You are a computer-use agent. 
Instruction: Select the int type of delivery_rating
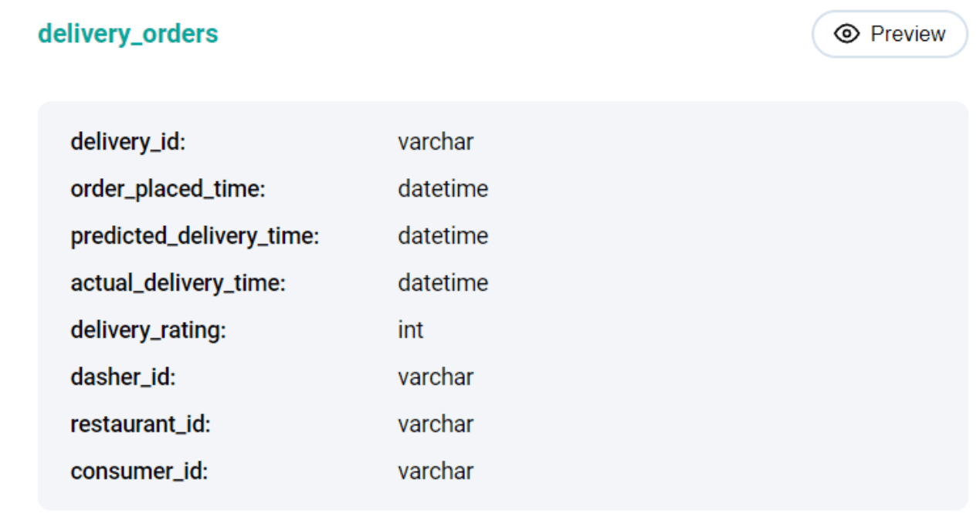coord(410,330)
